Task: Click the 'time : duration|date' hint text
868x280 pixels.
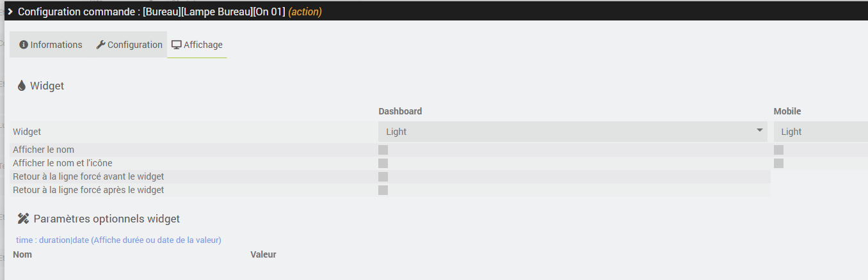Action: [x=118, y=240]
